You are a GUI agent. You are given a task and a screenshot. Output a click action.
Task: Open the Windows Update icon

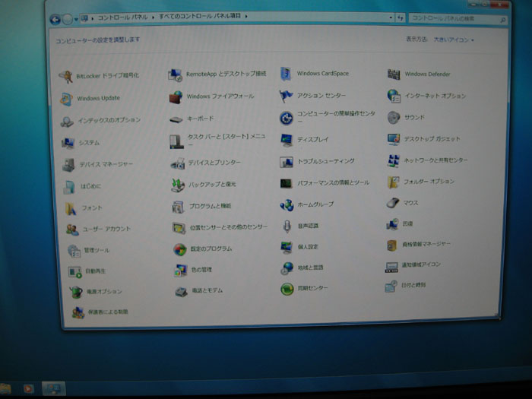67,99
